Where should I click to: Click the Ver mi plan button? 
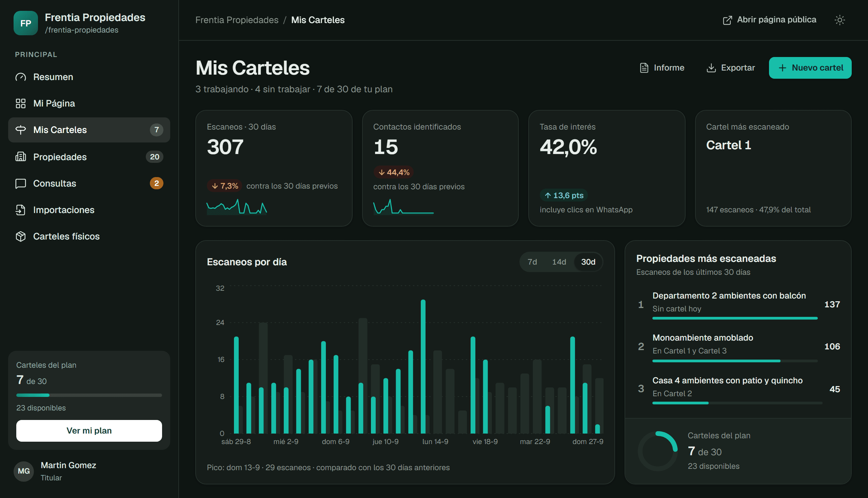tap(89, 430)
